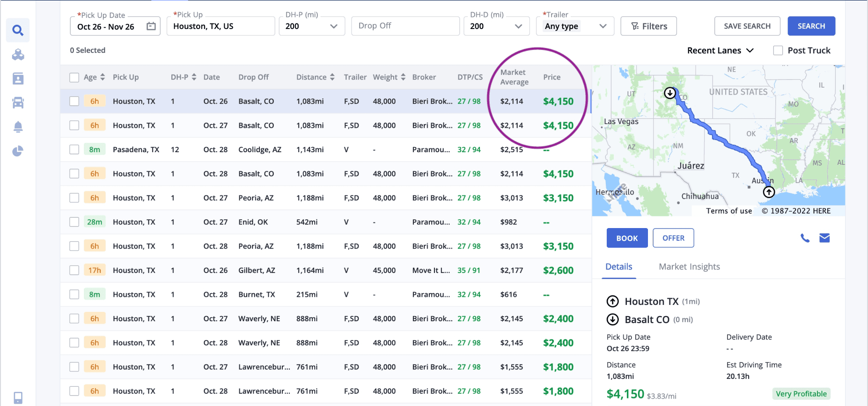
Task: Click the phone call icon
Action: [805, 238]
